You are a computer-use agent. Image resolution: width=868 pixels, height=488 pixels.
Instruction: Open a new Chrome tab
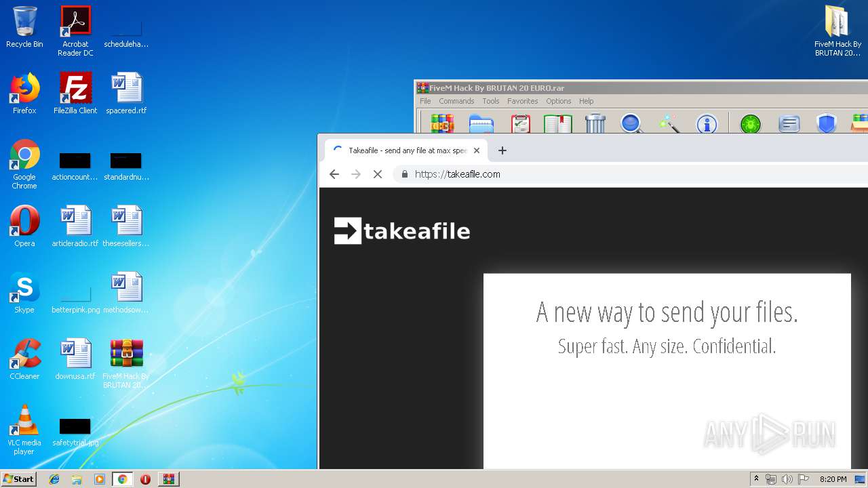pyautogui.click(x=502, y=150)
